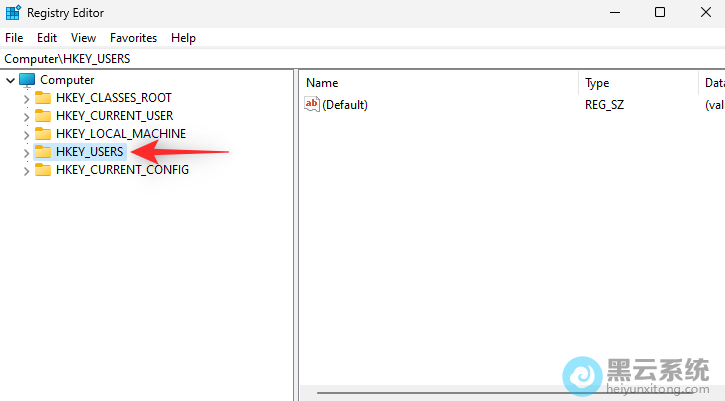Click the HKEY_LOCAL_MACHINE folder icon
The height and width of the screenshot is (401, 725).
coord(43,134)
